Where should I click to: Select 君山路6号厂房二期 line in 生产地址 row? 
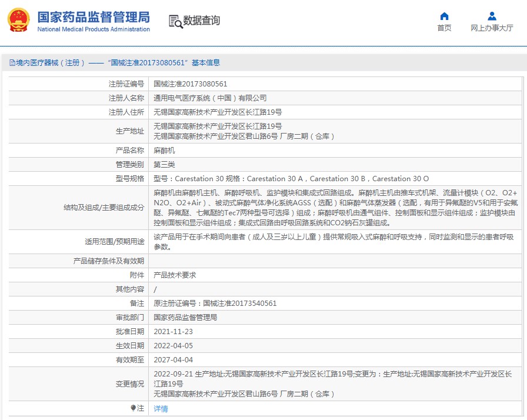(244, 136)
